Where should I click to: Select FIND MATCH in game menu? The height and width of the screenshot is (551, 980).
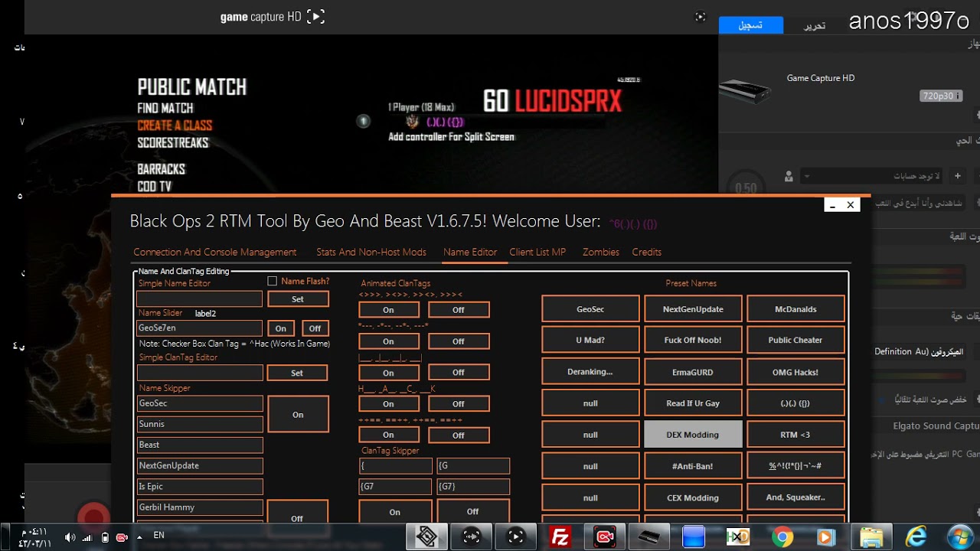click(x=165, y=109)
